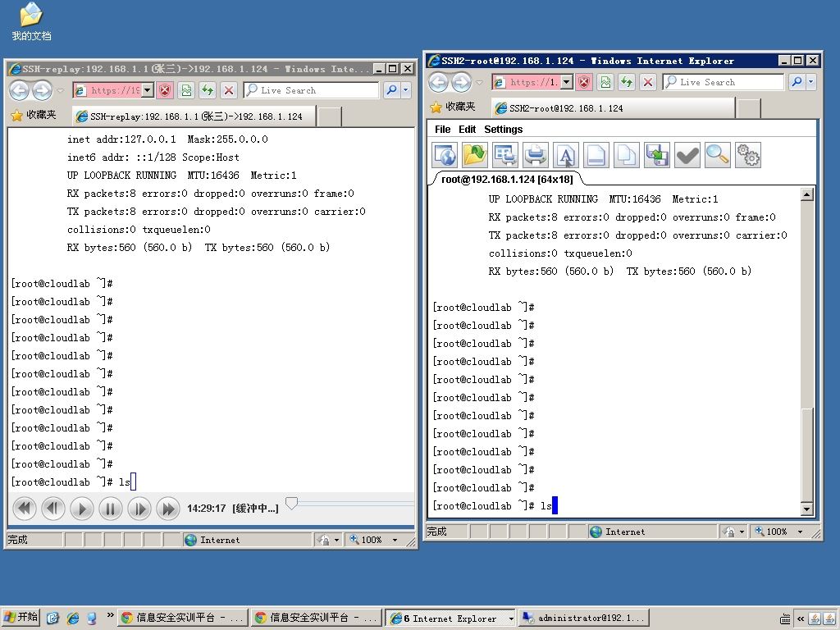The image size is (840, 630).
Task: Click certificate error shield in SSH-replay window
Action: point(165,90)
